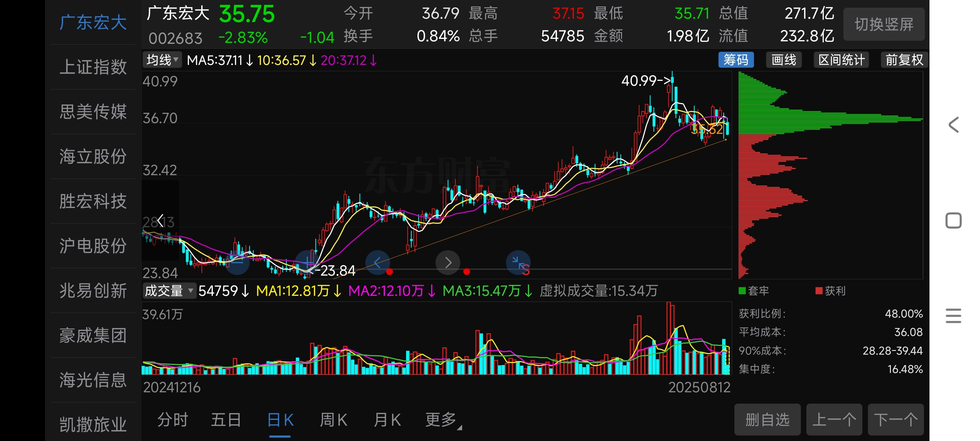Select 思美传媒 in stock list

click(x=93, y=111)
